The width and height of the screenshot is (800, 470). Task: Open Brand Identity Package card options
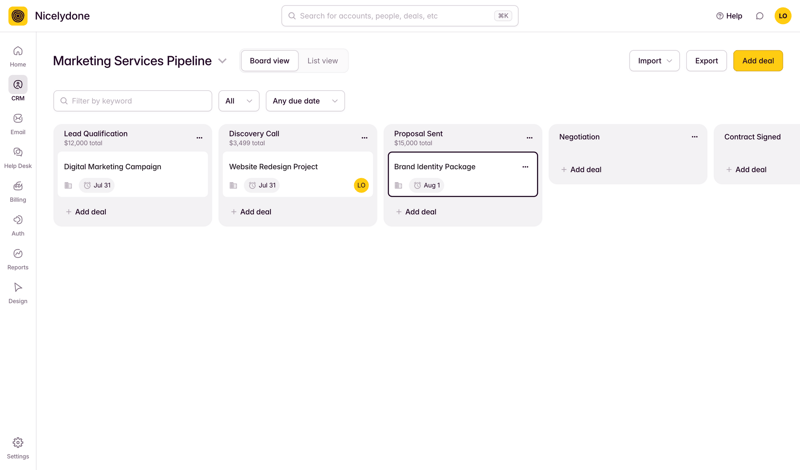[525, 167]
